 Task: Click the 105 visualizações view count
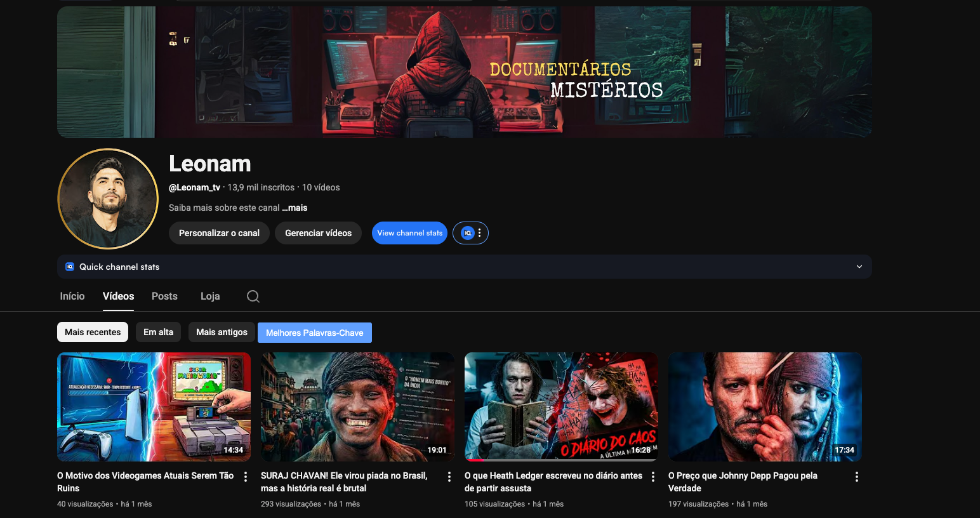(x=494, y=504)
